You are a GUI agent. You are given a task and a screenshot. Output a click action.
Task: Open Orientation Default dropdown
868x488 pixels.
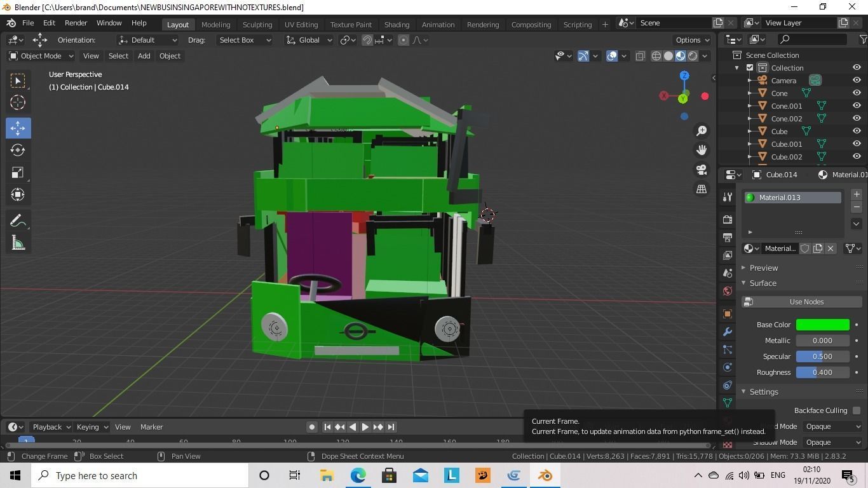coord(147,40)
